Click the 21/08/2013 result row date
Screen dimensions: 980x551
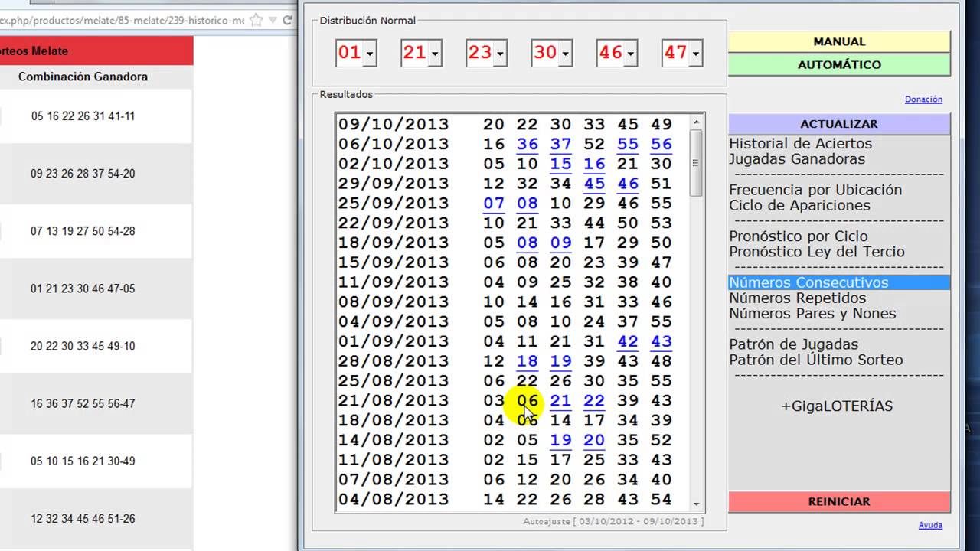pyautogui.click(x=394, y=401)
